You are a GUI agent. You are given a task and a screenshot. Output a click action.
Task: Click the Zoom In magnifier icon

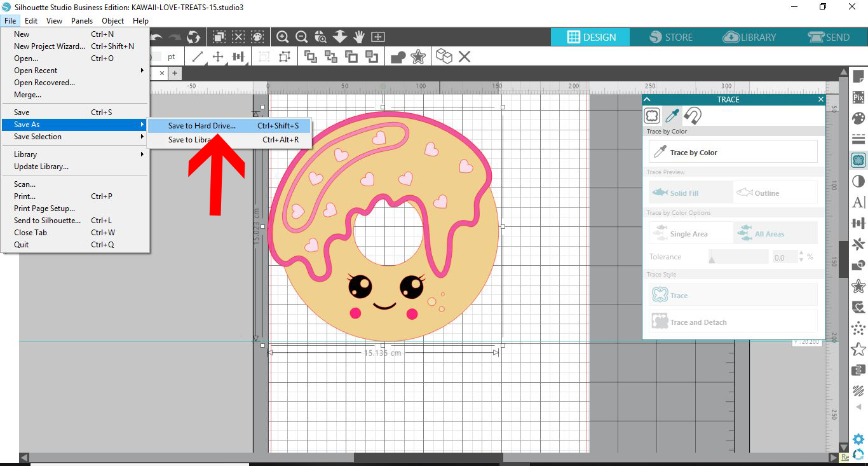[283, 37]
